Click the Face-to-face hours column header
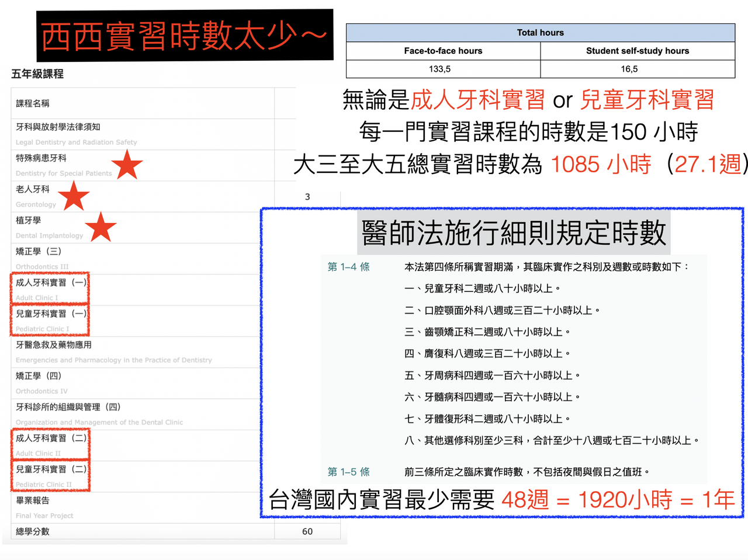Screen dimensions: 748x560 tap(443, 51)
